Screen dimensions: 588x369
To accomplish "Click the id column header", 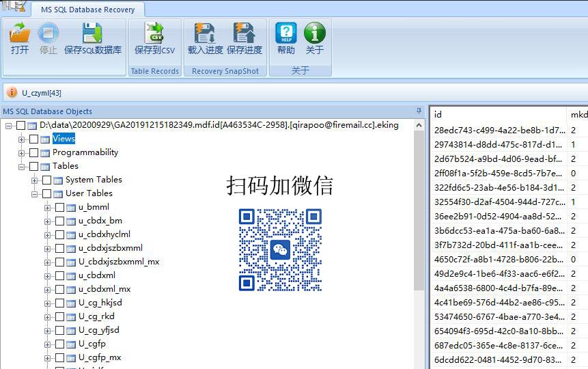I will 498,115.
